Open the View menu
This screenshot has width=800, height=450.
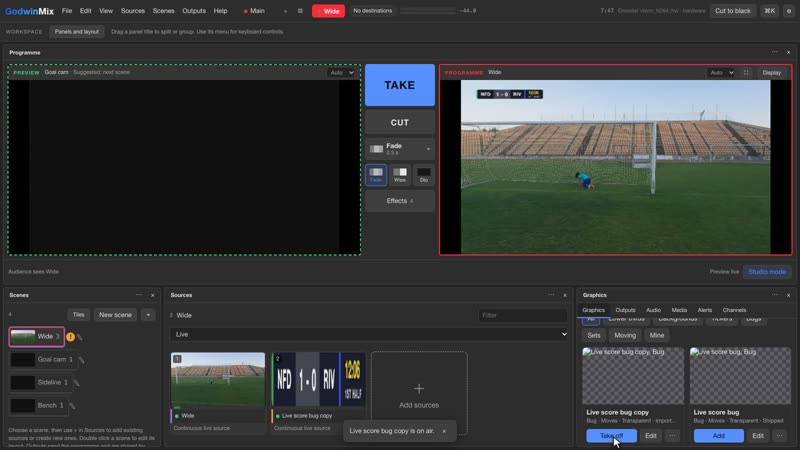(106, 11)
